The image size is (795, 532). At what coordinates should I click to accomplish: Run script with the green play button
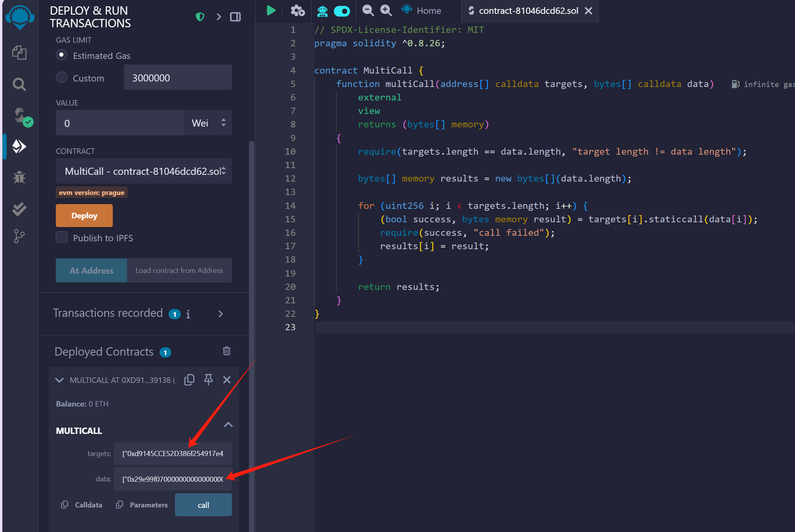coord(271,11)
